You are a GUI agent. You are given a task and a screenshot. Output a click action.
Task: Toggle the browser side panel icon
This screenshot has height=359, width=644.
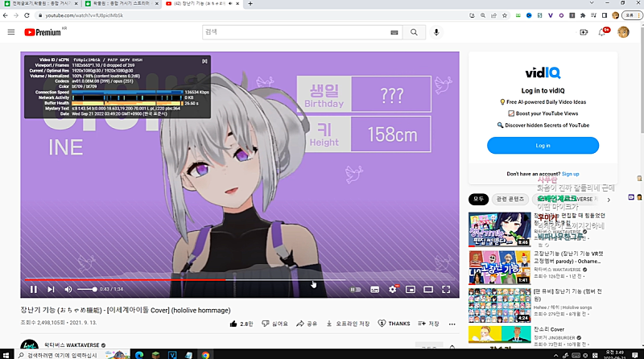click(x=605, y=15)
